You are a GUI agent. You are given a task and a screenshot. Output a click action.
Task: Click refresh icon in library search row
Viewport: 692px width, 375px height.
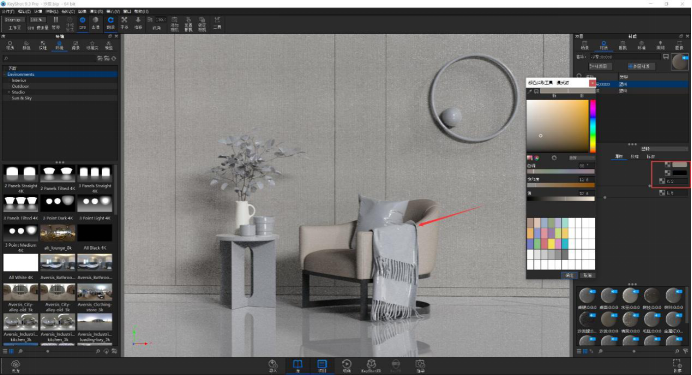pyautogui.click(x=114, y=58)
